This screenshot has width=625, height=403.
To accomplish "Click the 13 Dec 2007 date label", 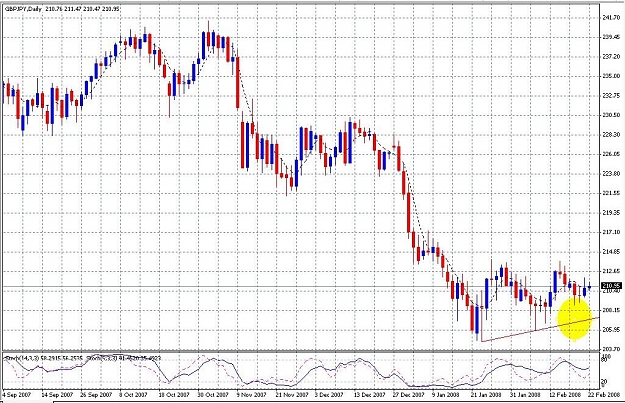I will pos(369,395).
